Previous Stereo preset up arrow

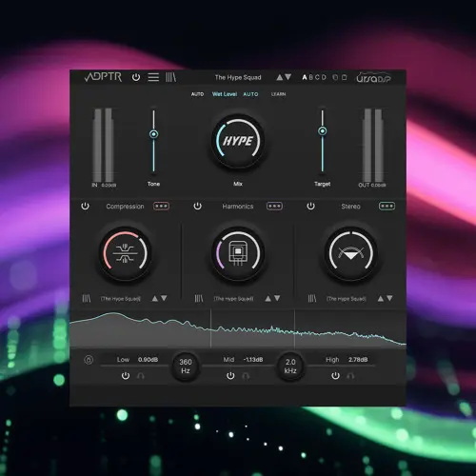pyautogui.click(x=381, y=299)
